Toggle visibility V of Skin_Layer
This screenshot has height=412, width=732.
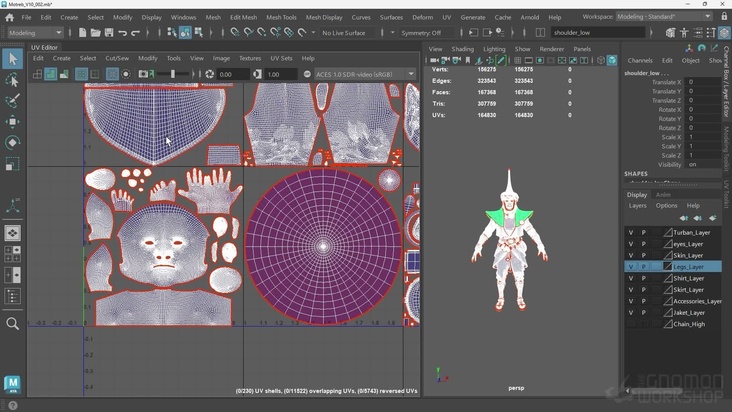click(x=630, y=255)
